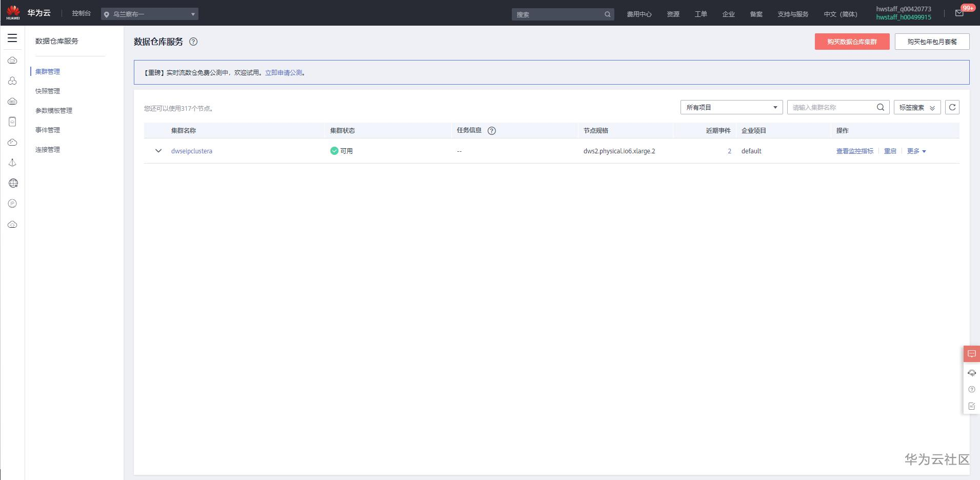Click the cloud upload icon in sidebar
The image size is (980, 480).
pyautogui.click(x=13, y=225)
